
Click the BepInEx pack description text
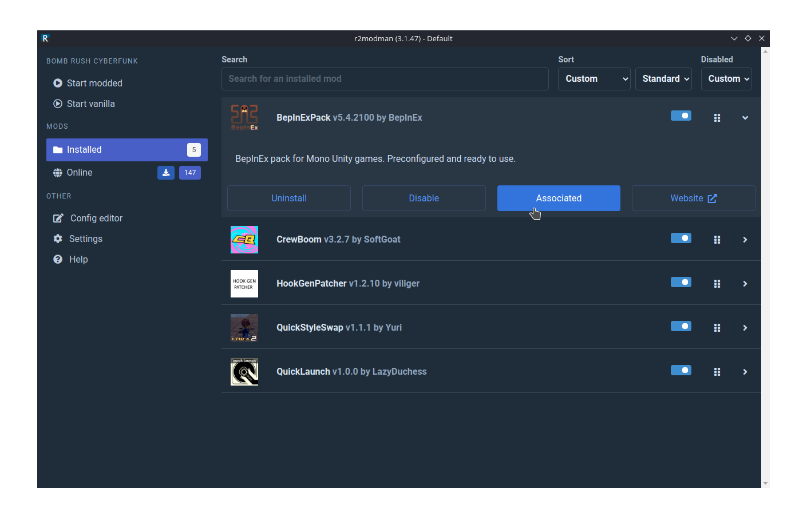click(375, 159)
